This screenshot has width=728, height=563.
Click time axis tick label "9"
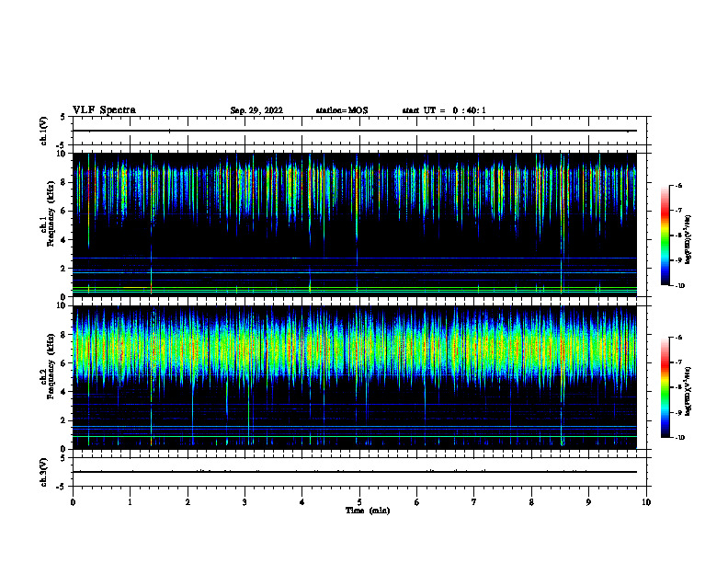(588, 502)
